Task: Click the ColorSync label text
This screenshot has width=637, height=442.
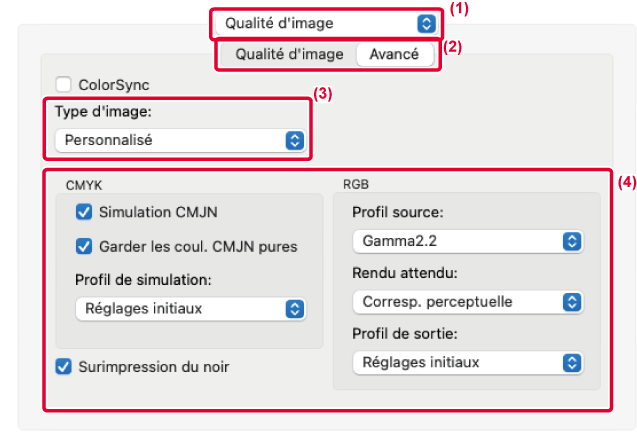Action: 114,85
